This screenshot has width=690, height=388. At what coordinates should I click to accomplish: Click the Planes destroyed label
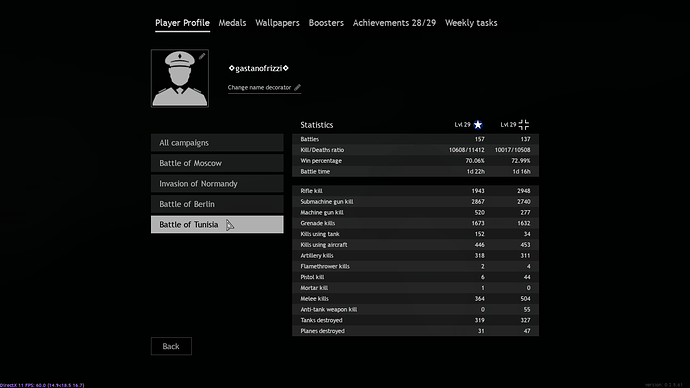click(323, 331)
